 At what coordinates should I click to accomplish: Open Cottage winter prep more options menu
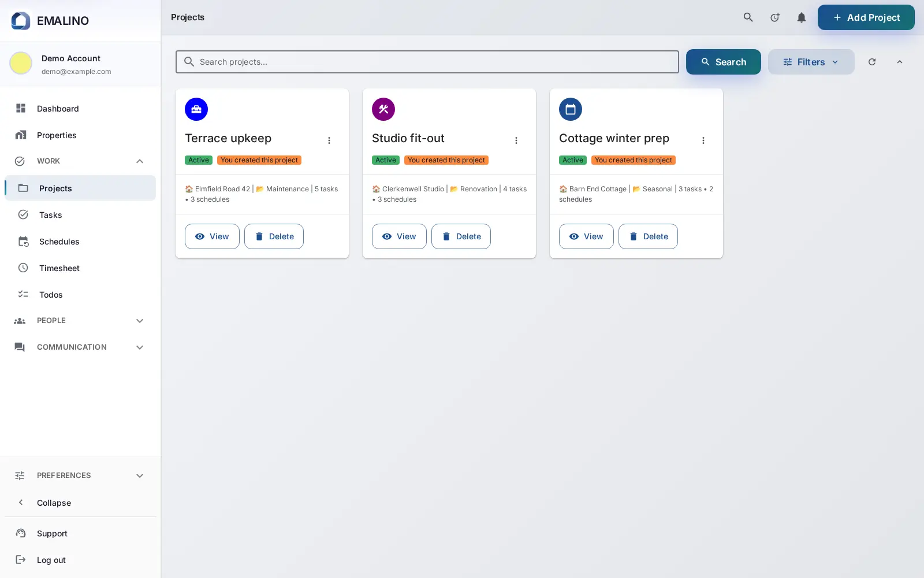[703, 140]
